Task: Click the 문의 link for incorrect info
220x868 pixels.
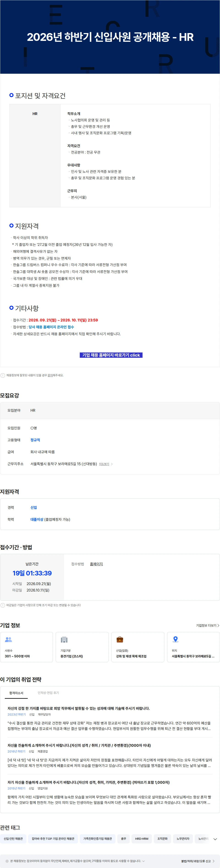Action: click(50, 375)
